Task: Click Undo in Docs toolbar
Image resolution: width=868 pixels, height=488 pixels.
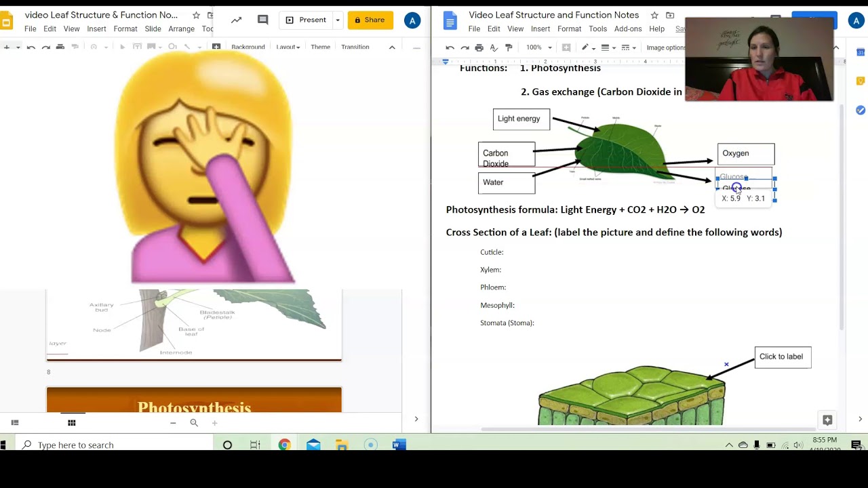Action: click(x=450, y=47)
